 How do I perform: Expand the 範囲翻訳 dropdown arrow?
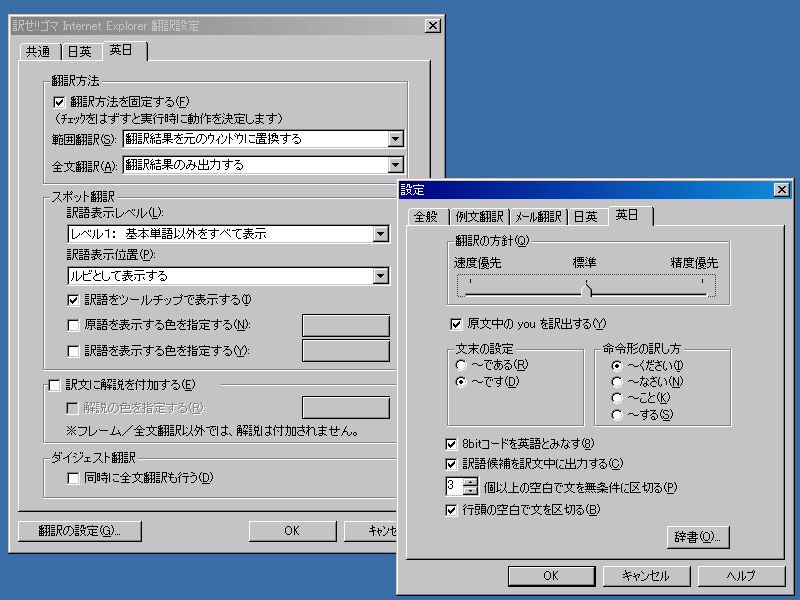[395, 139]
